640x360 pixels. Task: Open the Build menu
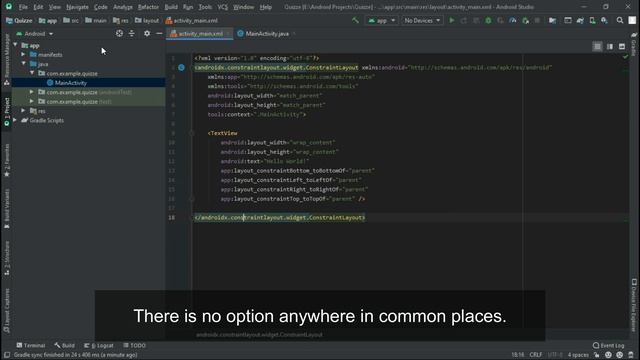click(171, 7)
